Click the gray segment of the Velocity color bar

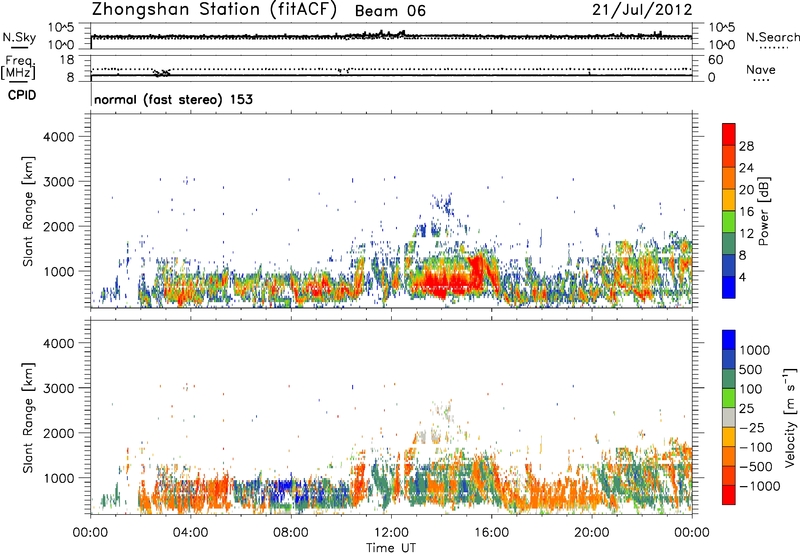(x=729, y=417)
